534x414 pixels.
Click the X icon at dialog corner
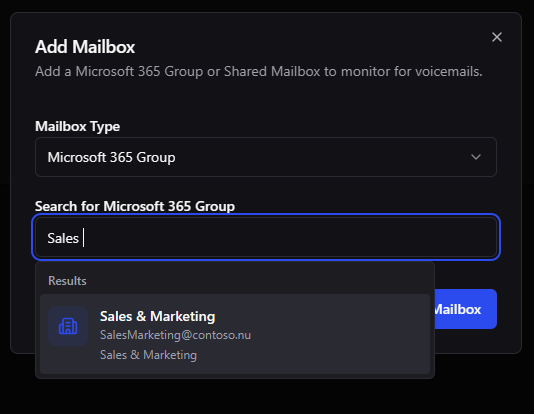497,37
